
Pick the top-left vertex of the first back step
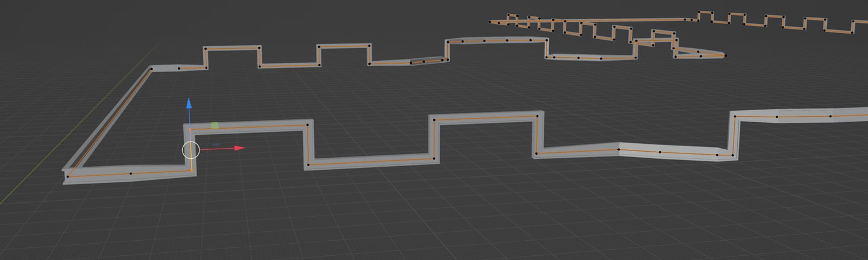[206, 49]
